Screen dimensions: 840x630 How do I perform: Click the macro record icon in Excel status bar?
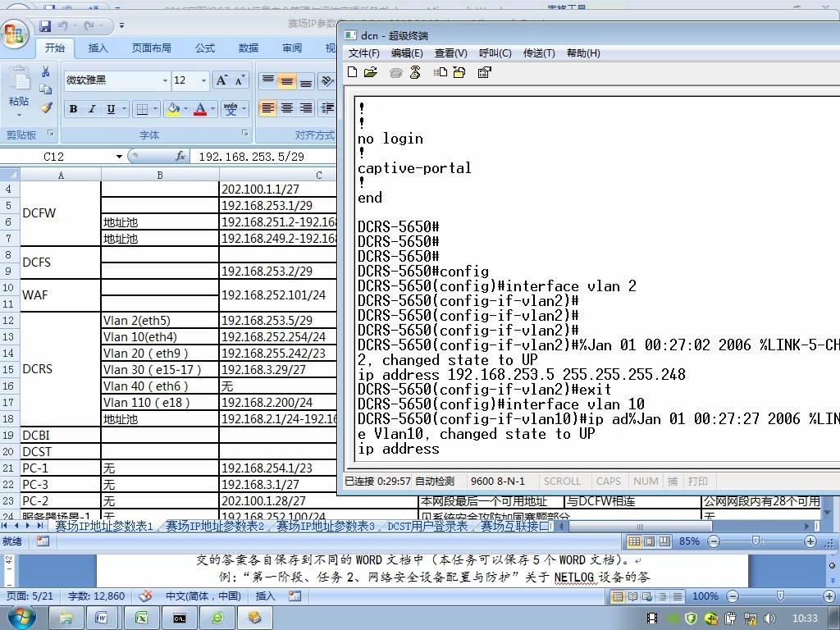point(43,541)
